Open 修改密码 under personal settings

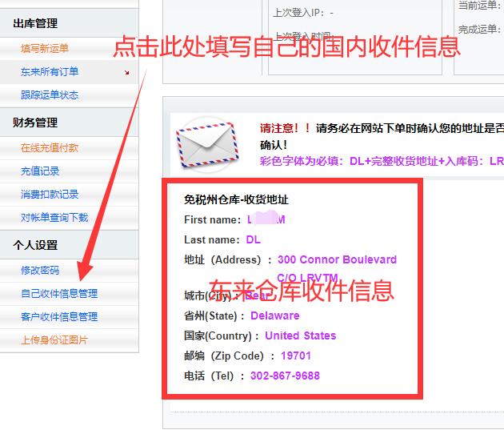pyautogui.click(x=40, y=271)
